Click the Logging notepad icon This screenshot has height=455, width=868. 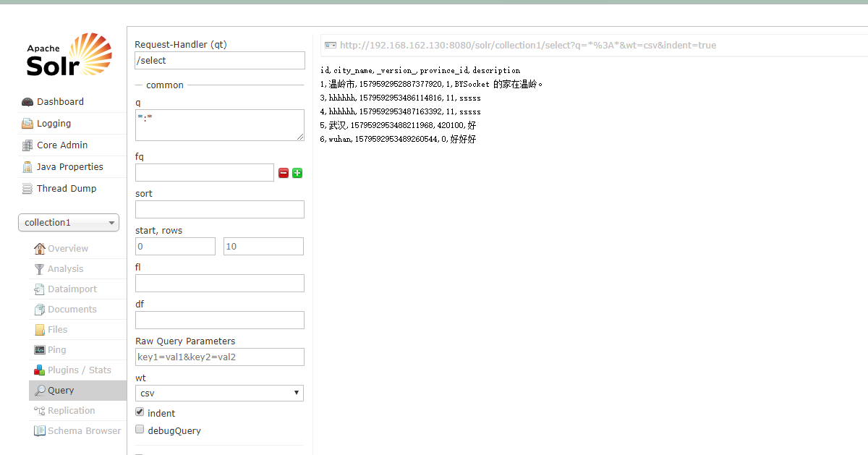point(27,124)
